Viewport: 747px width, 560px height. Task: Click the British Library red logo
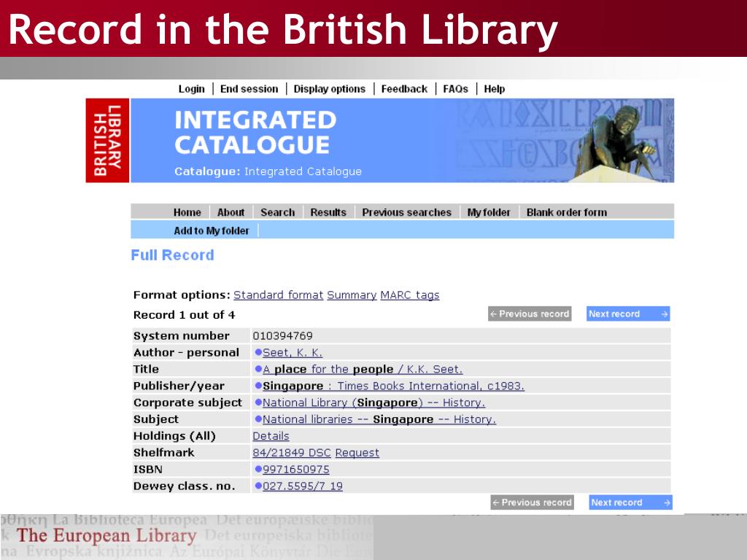107,141
